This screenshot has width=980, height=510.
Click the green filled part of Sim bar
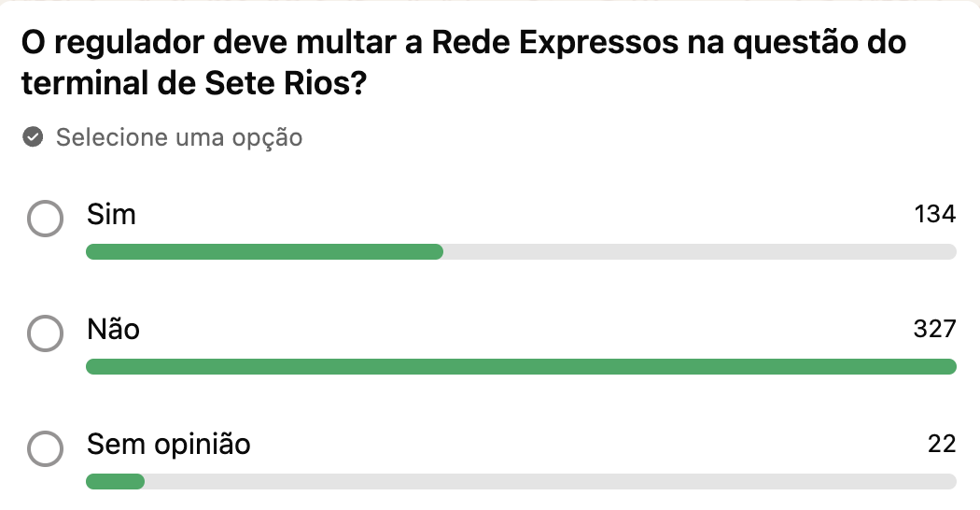click(x=264, y=251)
